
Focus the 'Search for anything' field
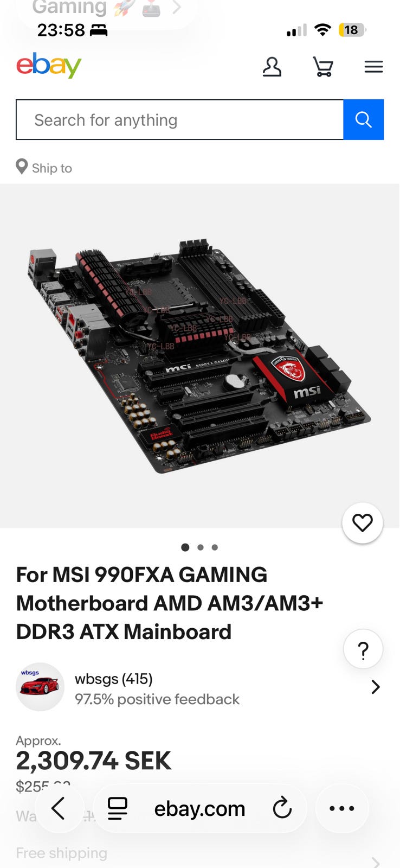click(180, 119)
